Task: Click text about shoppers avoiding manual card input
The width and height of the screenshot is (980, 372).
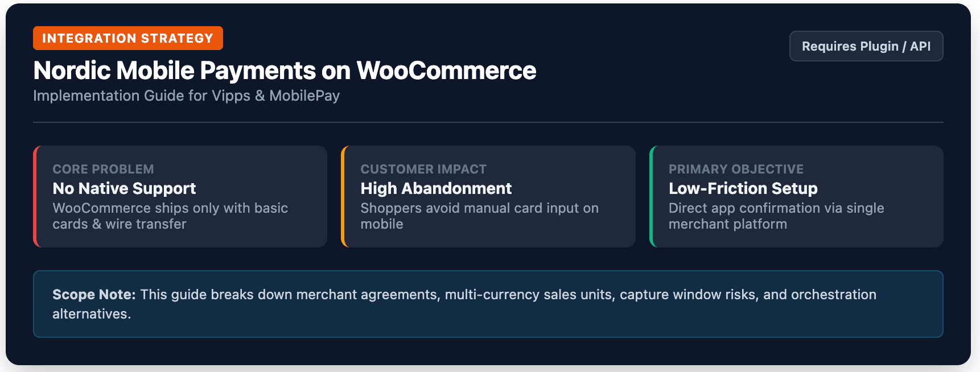Action: 479,216
